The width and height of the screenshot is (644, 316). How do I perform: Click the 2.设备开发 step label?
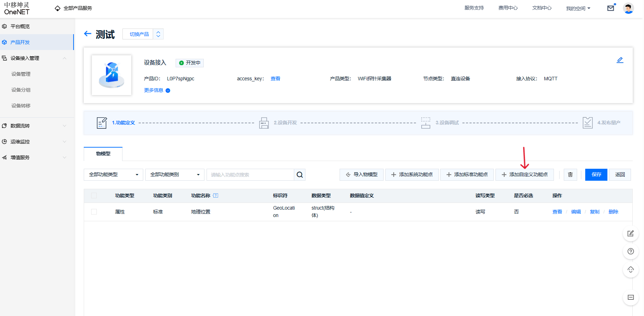click(x=285, y=123)
